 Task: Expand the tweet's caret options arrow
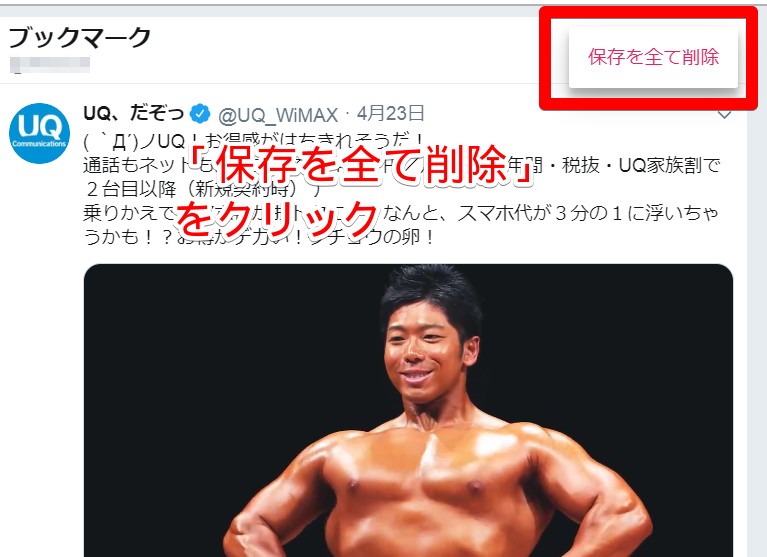click(x=724, y=115)
